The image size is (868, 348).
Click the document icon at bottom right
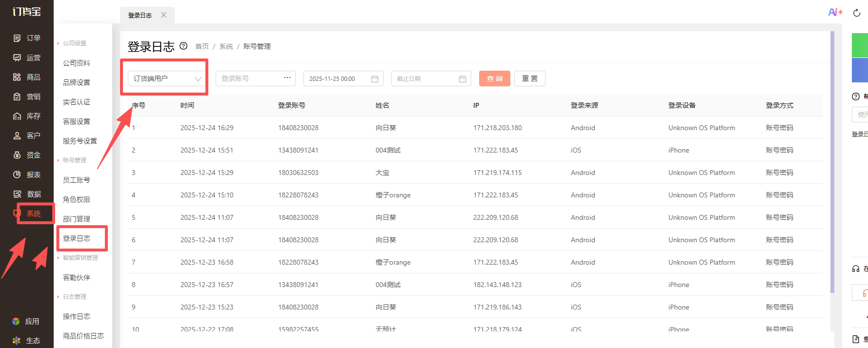tap(856, 339)
